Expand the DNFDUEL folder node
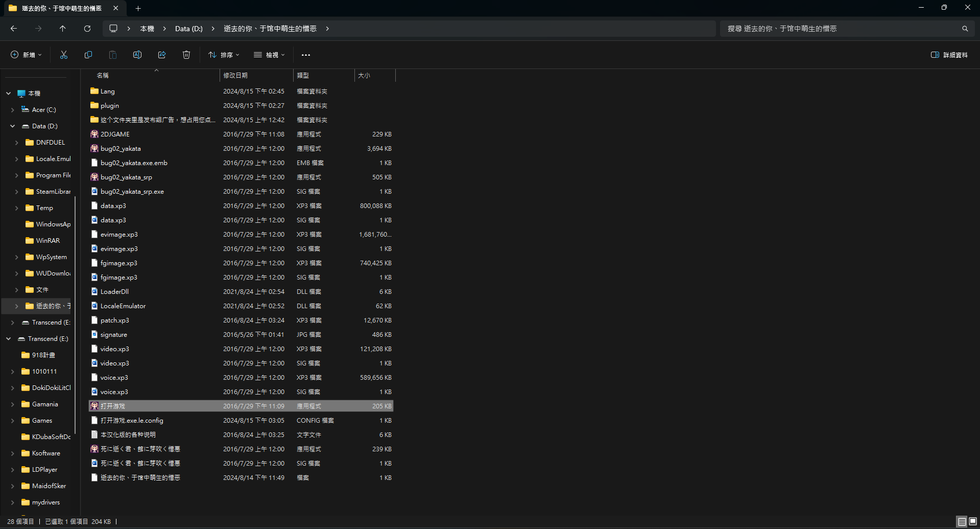 coord(17,143)
